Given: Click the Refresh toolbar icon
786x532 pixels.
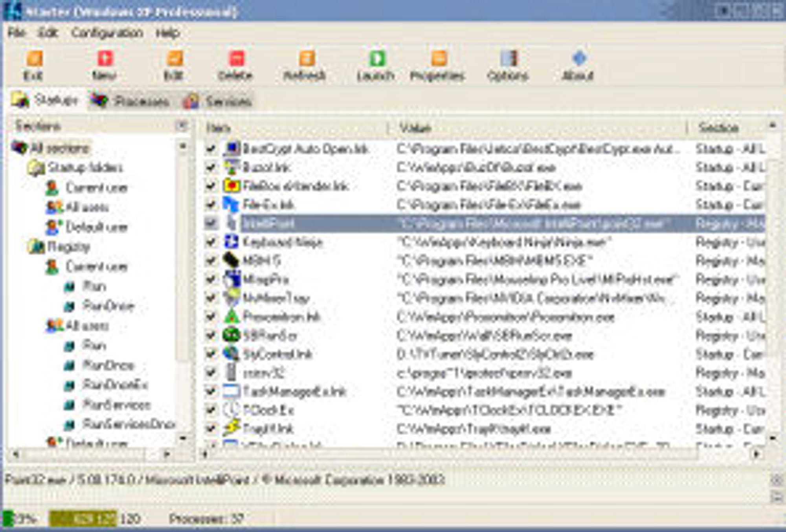Looking at the screenshot, I should tap(306, 59).
